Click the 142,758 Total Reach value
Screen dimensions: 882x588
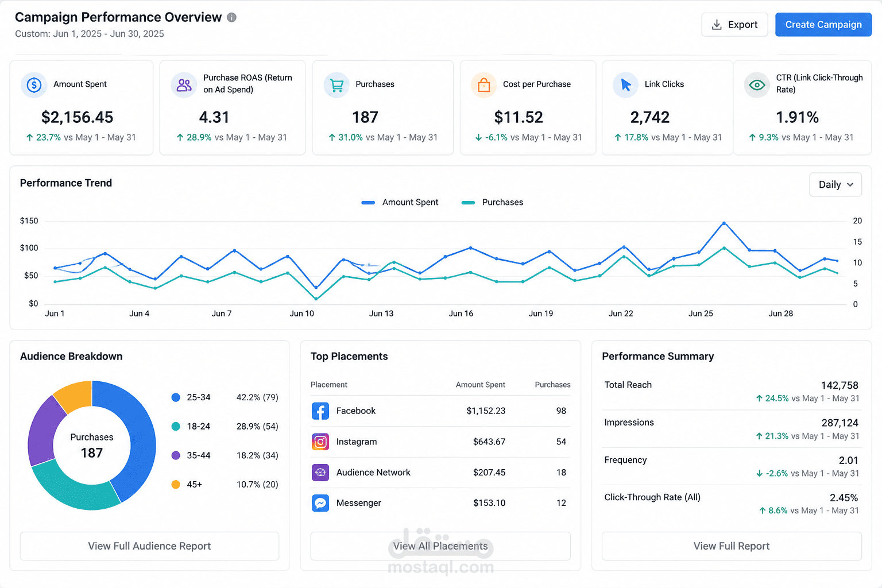(x=840, y=385)
